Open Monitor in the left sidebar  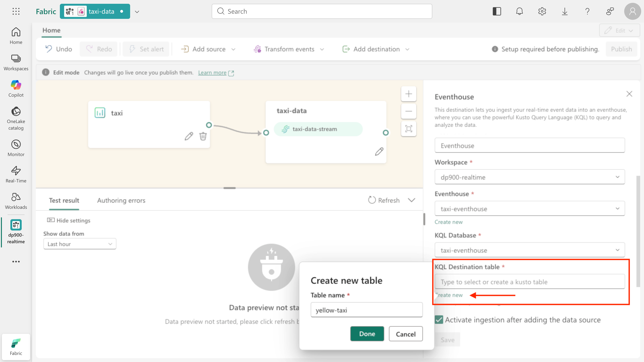[16, 148]
